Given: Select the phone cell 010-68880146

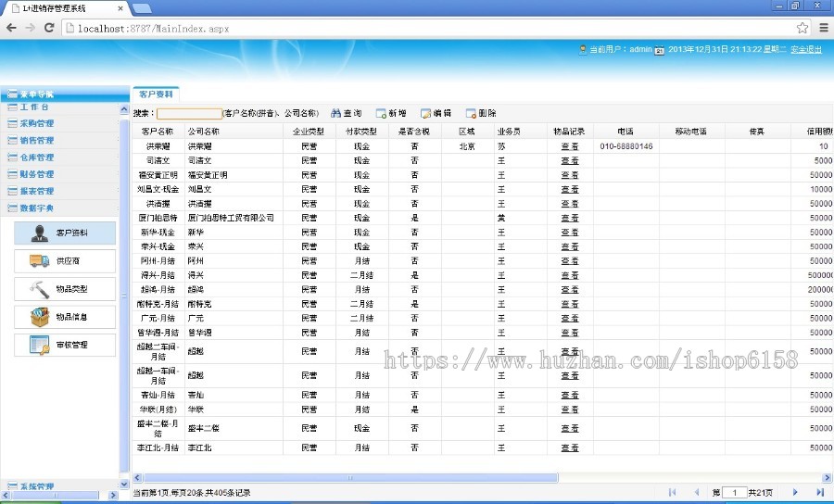Looking at the screenshot, I should [626, 146].
